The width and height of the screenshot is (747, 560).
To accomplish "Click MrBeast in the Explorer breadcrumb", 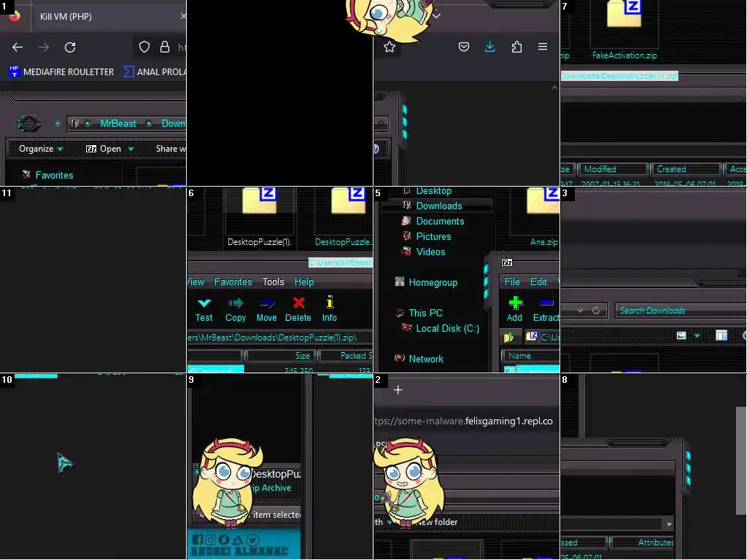I will click(118, 123).
